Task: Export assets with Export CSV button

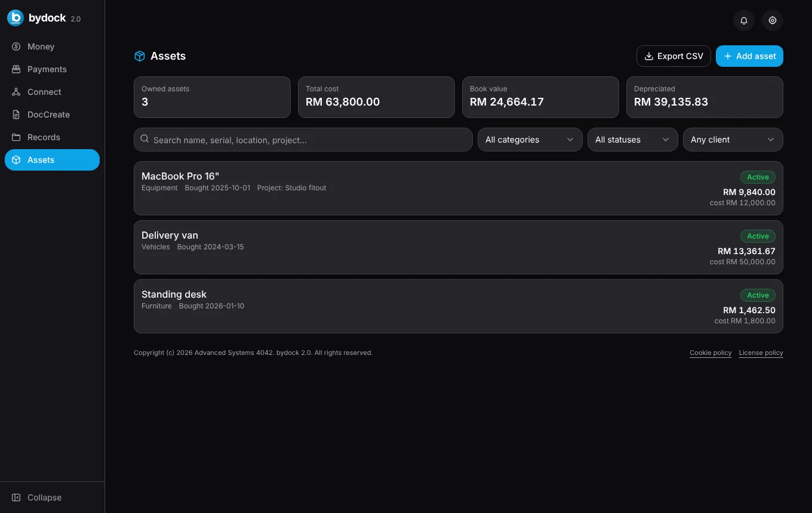Action: pyautogui.click(x=673, y=56)
